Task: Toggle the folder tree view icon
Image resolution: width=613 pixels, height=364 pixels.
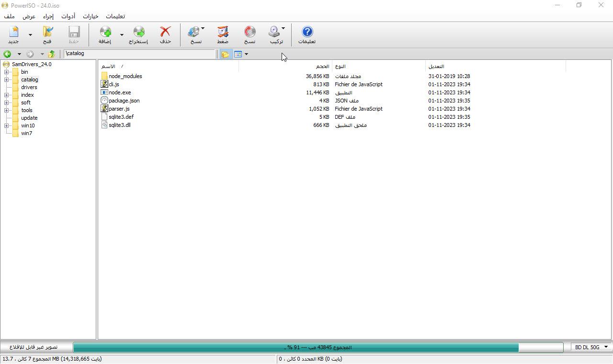Action: 225,54
